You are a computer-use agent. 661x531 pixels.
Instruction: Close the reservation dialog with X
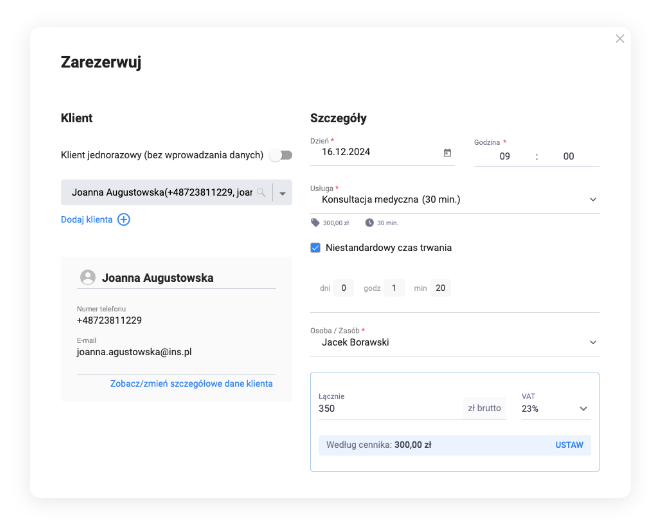pos(619,39)
